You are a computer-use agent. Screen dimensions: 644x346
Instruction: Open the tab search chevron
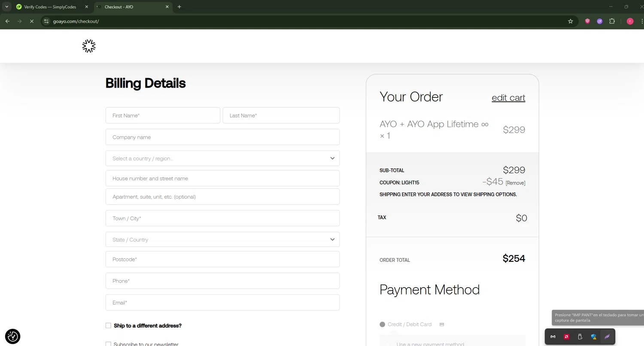coord(6,7)
